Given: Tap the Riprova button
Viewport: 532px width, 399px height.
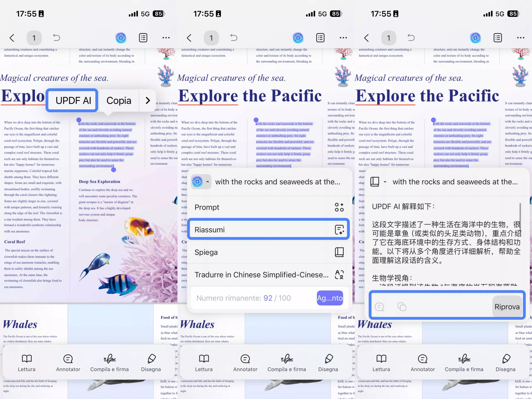Looking at the screenshot, I should tap(507, 307).
